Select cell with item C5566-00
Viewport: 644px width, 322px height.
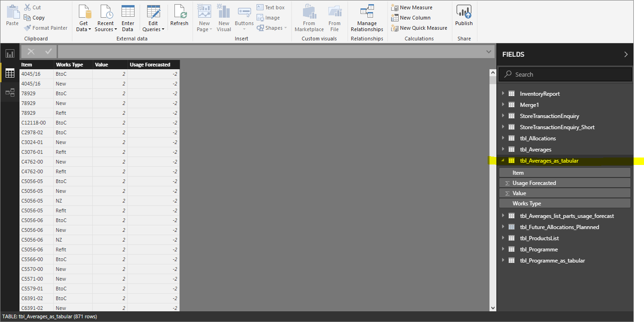(36, 259)
